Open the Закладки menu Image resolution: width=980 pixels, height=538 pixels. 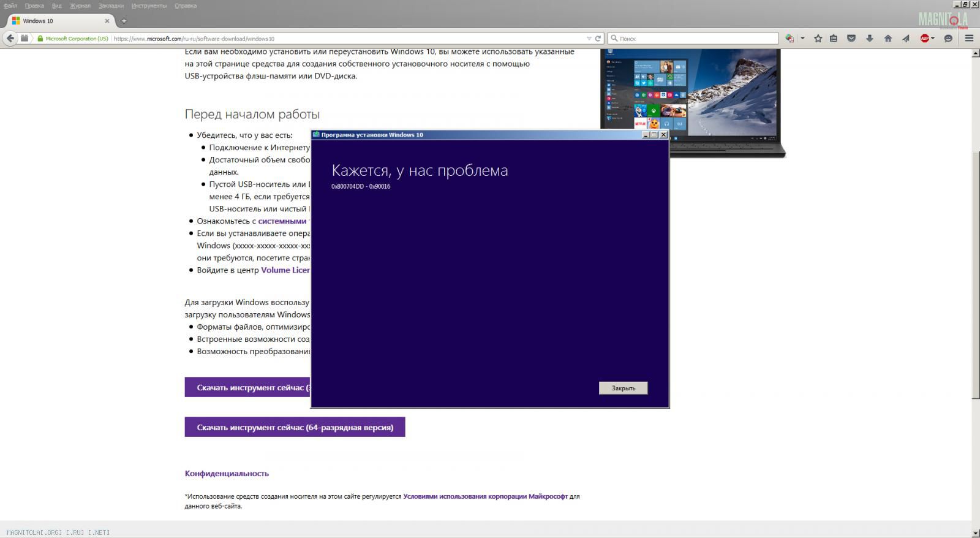[x=111, y=6]
